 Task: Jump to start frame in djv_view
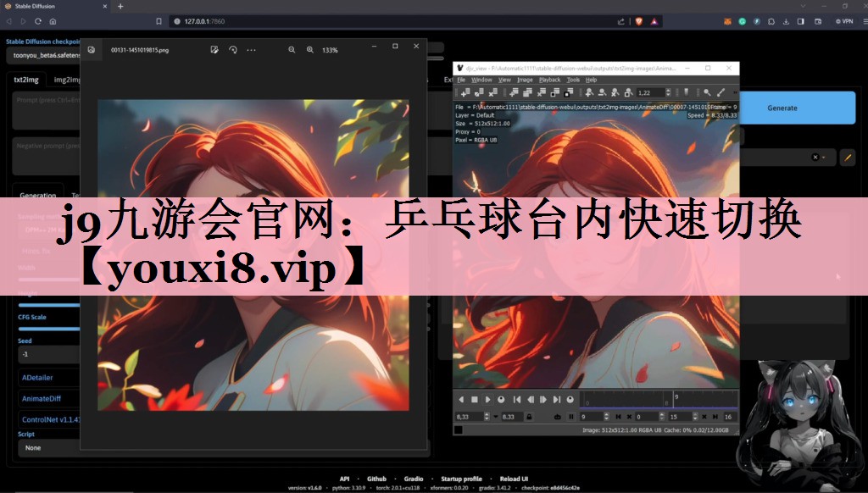click(x=517, y=400)
